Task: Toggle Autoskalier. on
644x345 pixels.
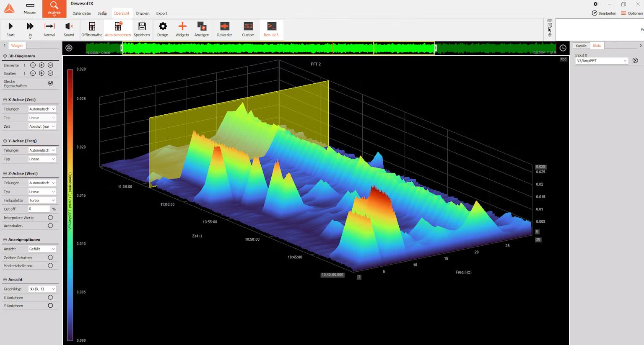Action: pos(51,225)
